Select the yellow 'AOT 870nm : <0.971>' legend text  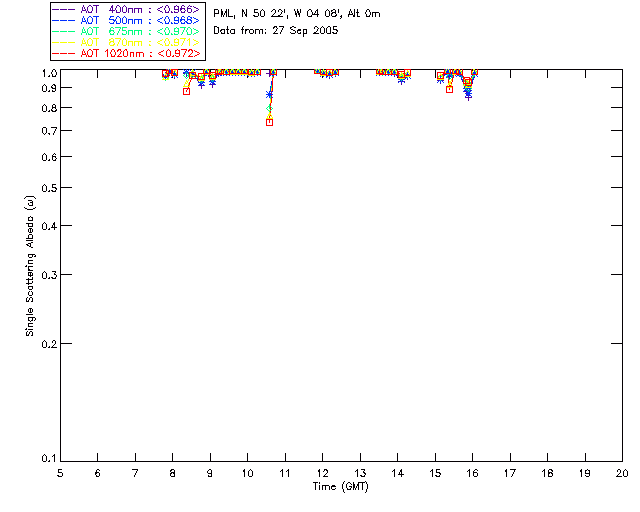[140, 42]
